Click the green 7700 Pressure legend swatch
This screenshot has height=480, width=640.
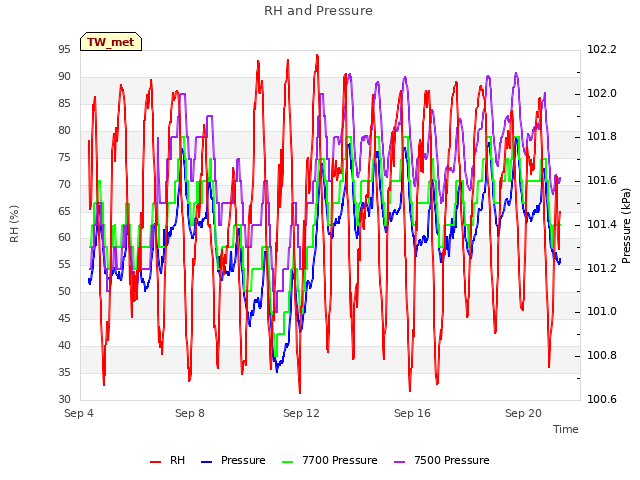[x=288, y=462]
